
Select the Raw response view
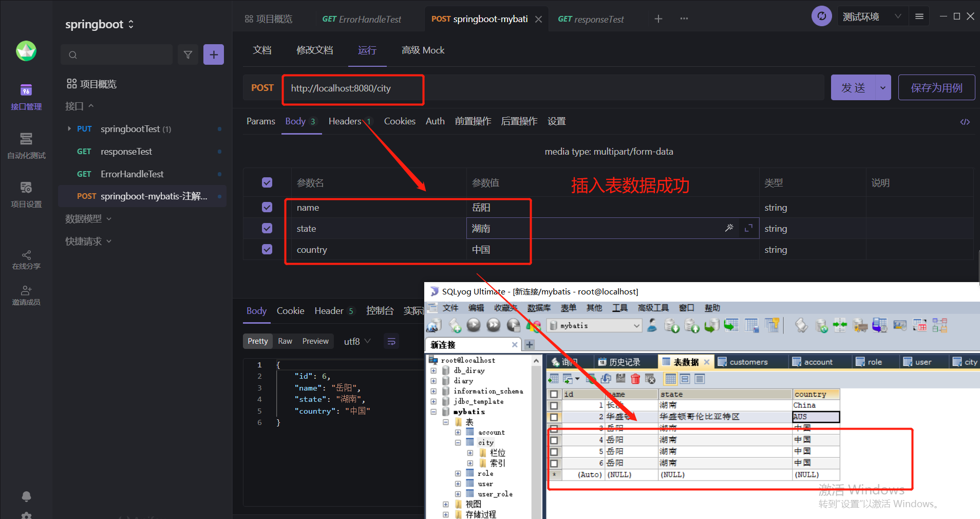click(285, 341)
